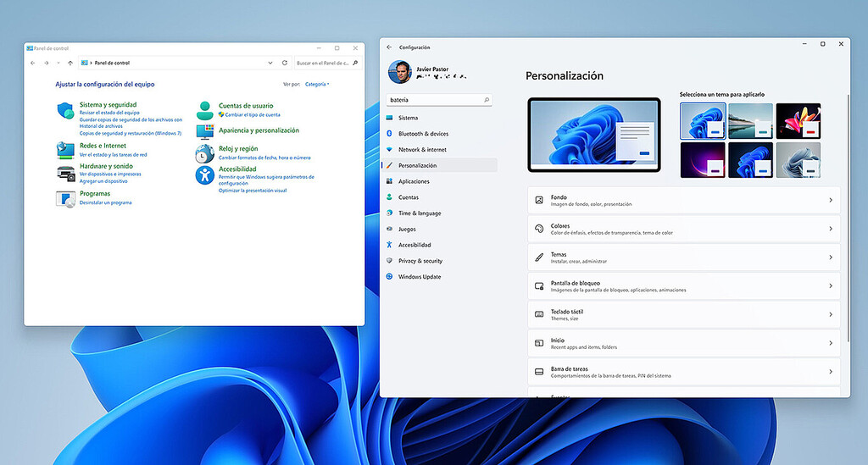
Task: Click the back arrow in Configuración window
Action: point(389,47)
